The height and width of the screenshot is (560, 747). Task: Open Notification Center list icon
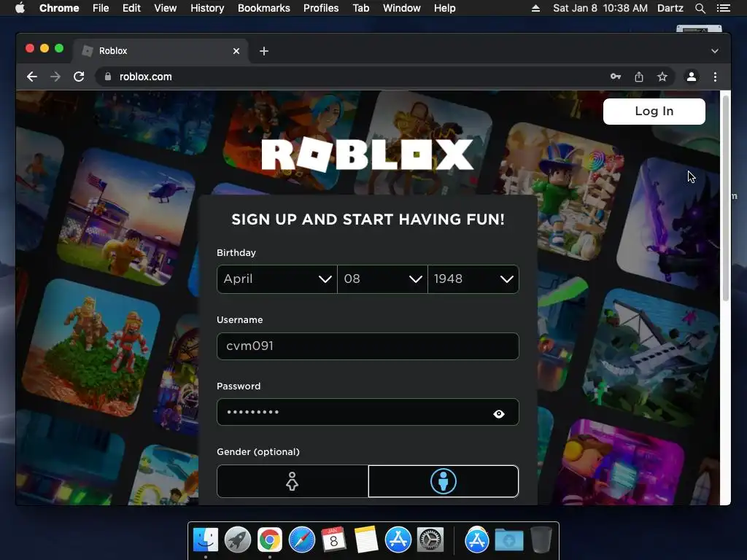point(724,8)
